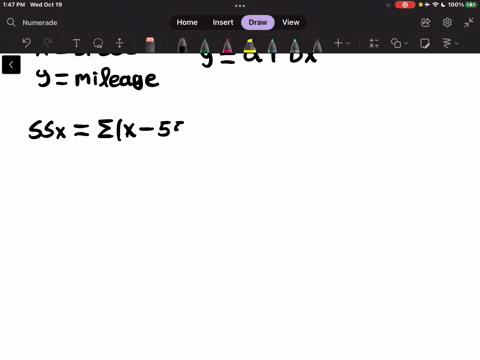Open the Ink to Math tool
480x360 pixels.
[x=374, y=43]
